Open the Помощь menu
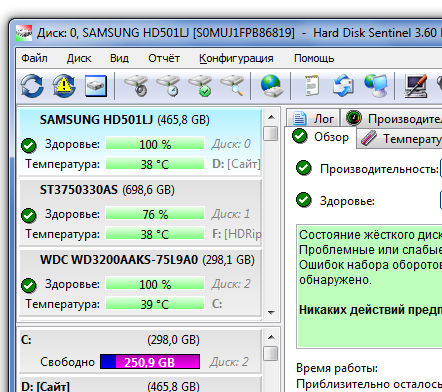This screenshot has width=442, height=392. click(314, 58)
